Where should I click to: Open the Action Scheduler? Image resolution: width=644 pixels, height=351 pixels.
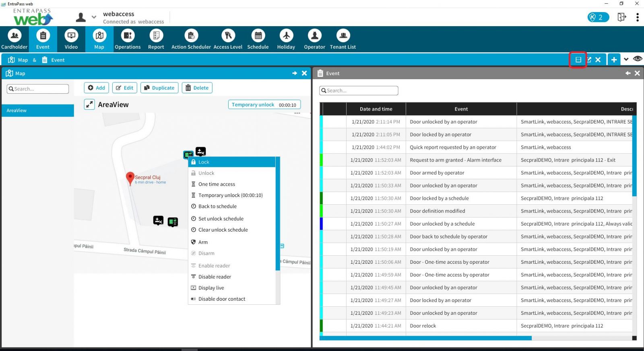(191, 39)
